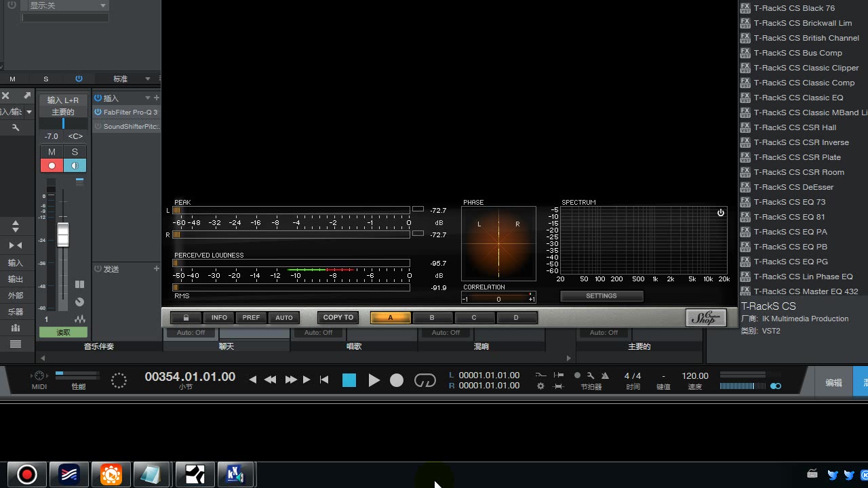The height and width of the screenshot is (488, 868).
Task: Click the 120.00 tempo value
Action: [x=695, y=375]
